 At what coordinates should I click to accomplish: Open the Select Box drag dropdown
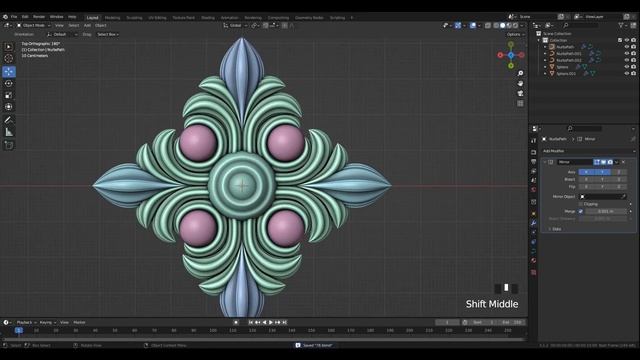coord(108,35)
